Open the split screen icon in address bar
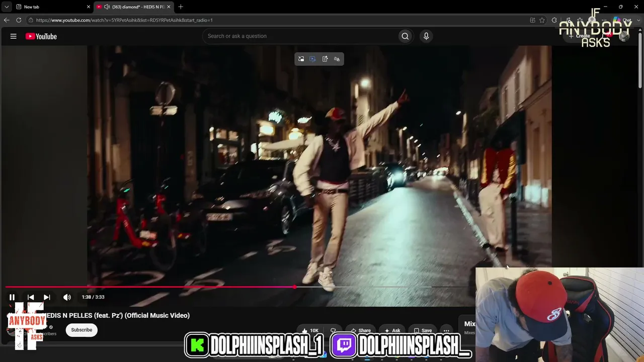 coord(532,20)
